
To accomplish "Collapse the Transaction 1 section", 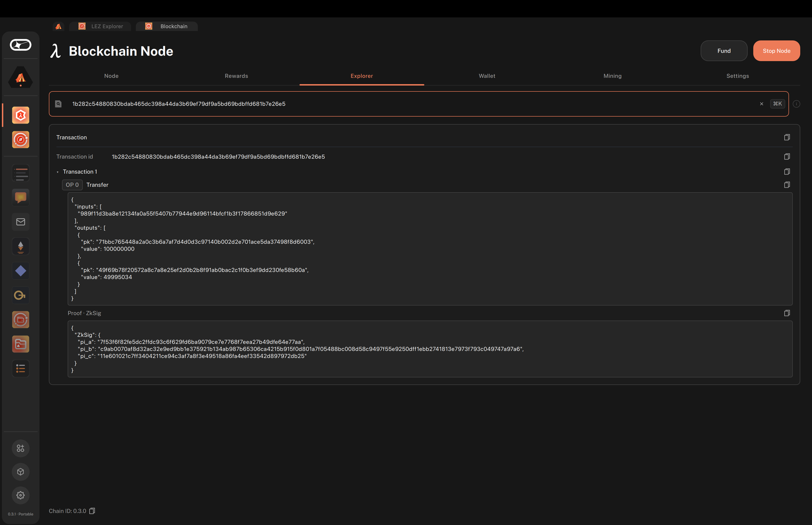I will tap(58, 172).
